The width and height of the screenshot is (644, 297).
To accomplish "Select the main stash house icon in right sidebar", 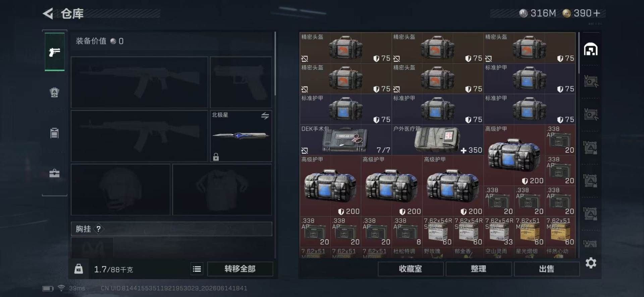I will (591, 49).
